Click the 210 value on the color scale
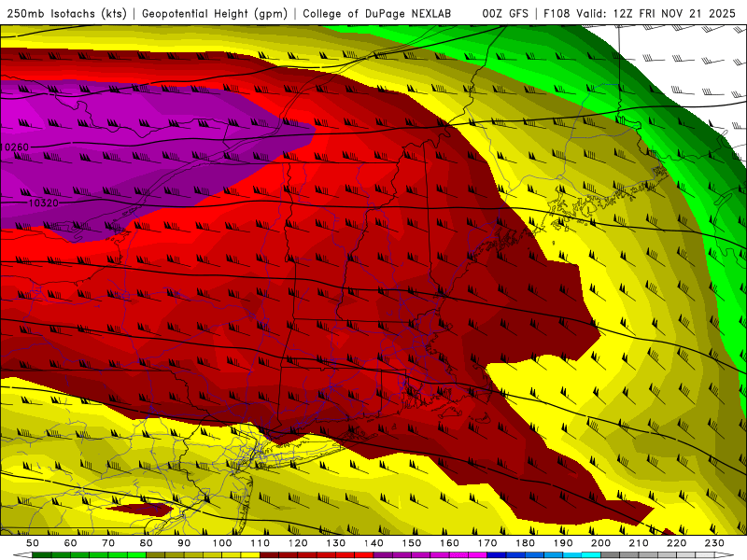Screen dimensions: 747x560 pyautogui.click(x=639, y=543)
